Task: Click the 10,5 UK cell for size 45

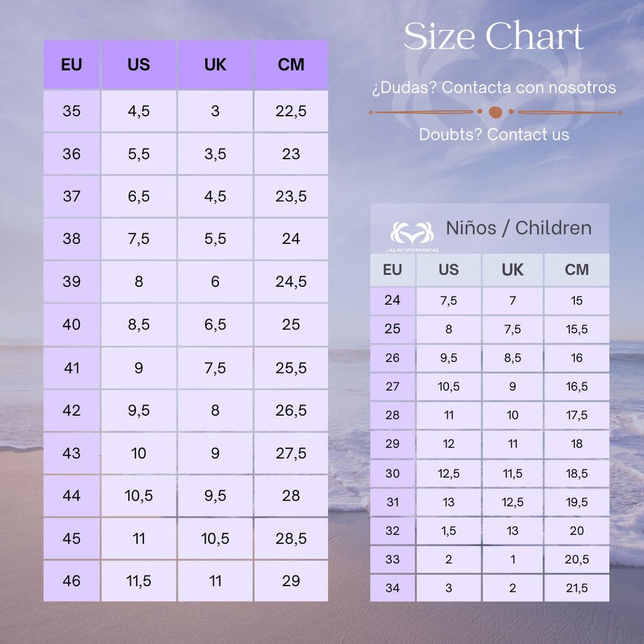Action: [215, 538]
